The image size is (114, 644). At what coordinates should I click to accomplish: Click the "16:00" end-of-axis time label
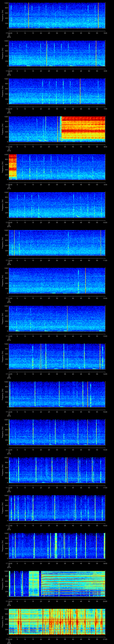point(105,450)
